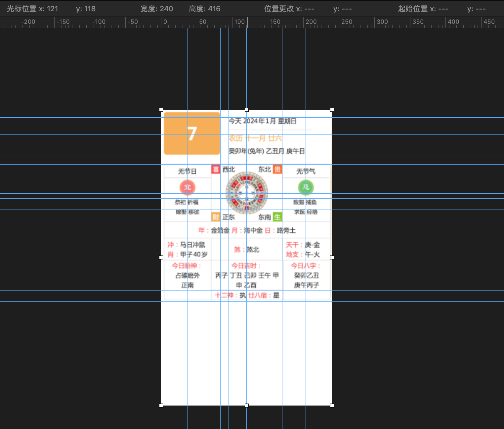Click the 西北 direction label

pyautogui.click(x=229, y=170)
